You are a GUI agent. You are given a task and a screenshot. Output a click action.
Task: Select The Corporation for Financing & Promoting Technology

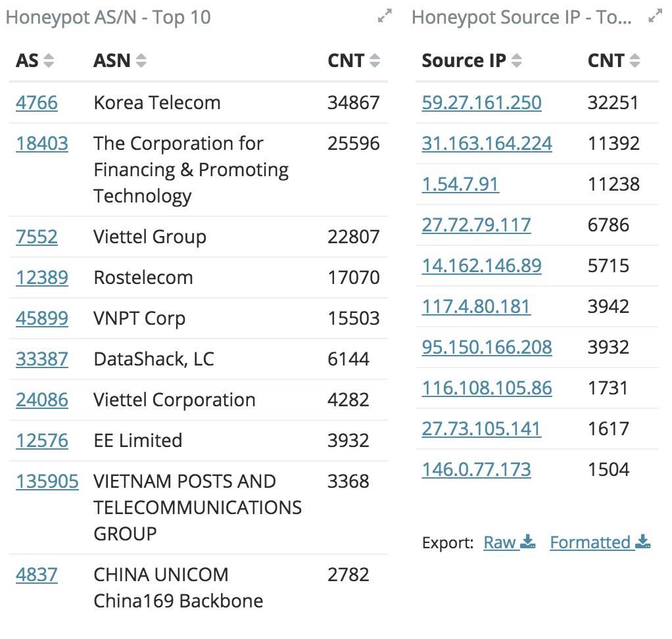click(x=191, y=170)
